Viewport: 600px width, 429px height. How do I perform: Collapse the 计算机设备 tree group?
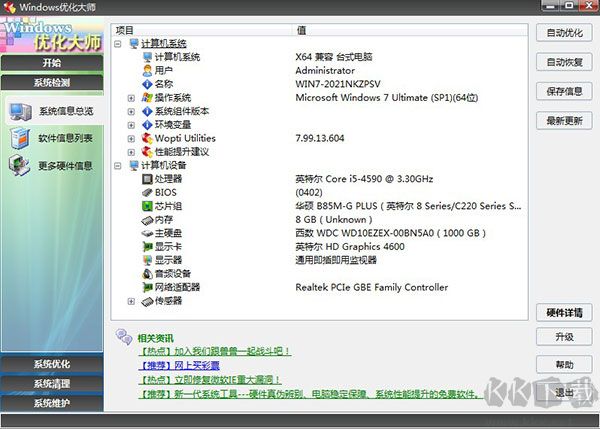pos(118,166)
